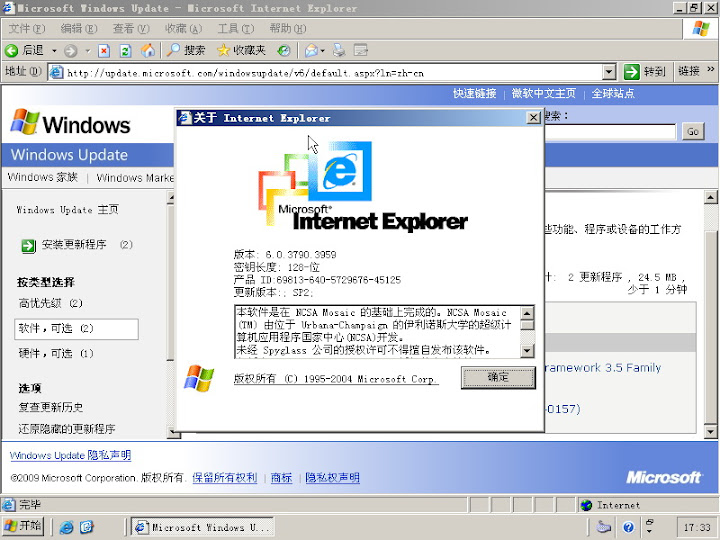Viewport: 720px width, 540px height.
Task: Open Review update history (复查更新历史)
Action: tap(51, 407)
